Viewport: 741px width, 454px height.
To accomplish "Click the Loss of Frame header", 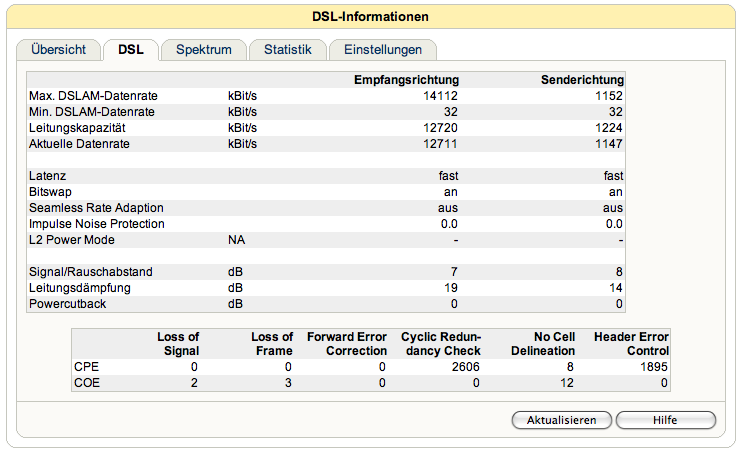I will click(x=272, y=344).
